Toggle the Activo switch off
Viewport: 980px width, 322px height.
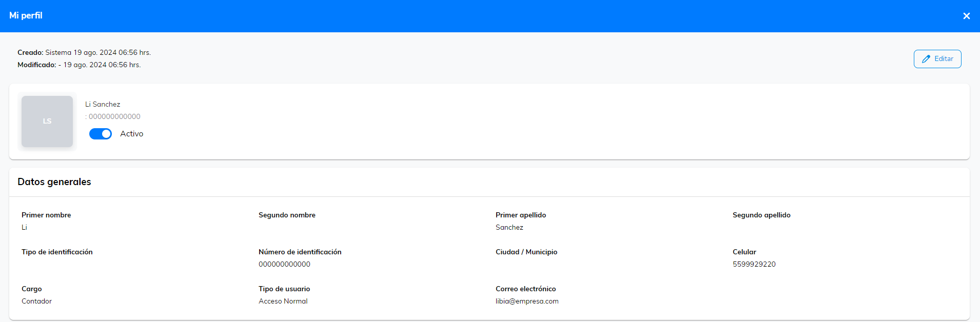101,134
